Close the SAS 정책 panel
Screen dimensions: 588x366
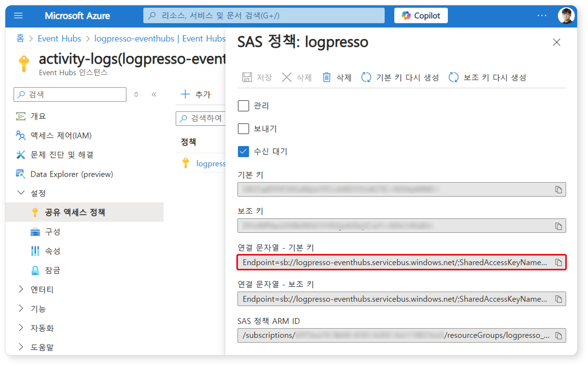pyautogui.click(x=557, y=42)
